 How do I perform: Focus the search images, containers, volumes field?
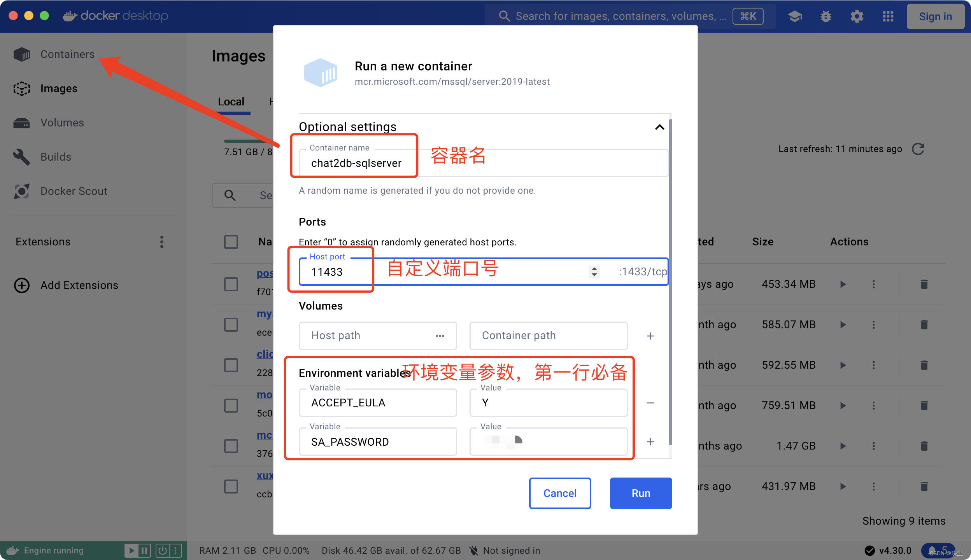630,16
